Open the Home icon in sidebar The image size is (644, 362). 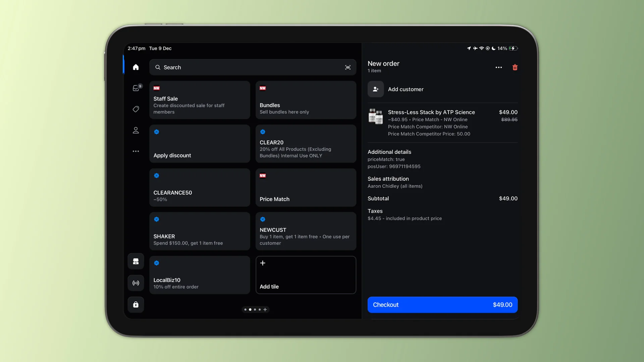point(136,67)
